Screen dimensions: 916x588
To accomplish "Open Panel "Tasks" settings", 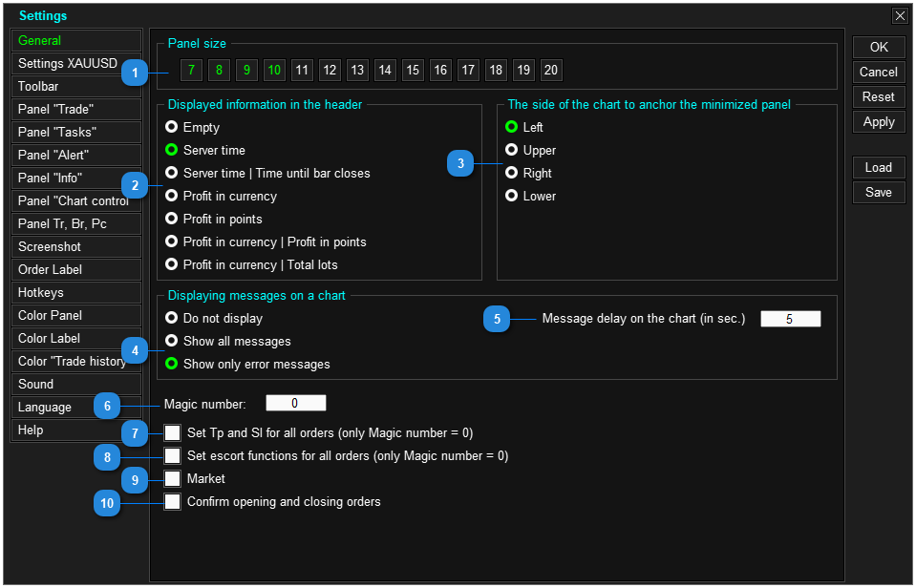I will tap(76, 132).
